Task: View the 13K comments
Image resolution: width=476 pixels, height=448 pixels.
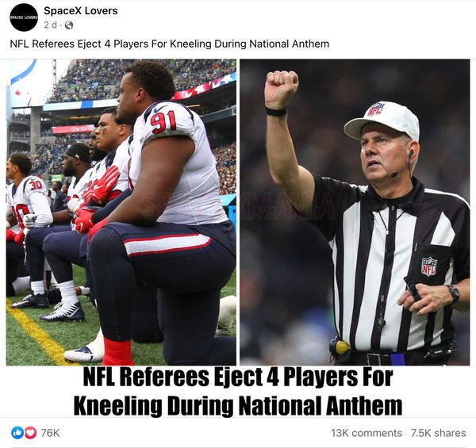Action: [x=367, y=433]
